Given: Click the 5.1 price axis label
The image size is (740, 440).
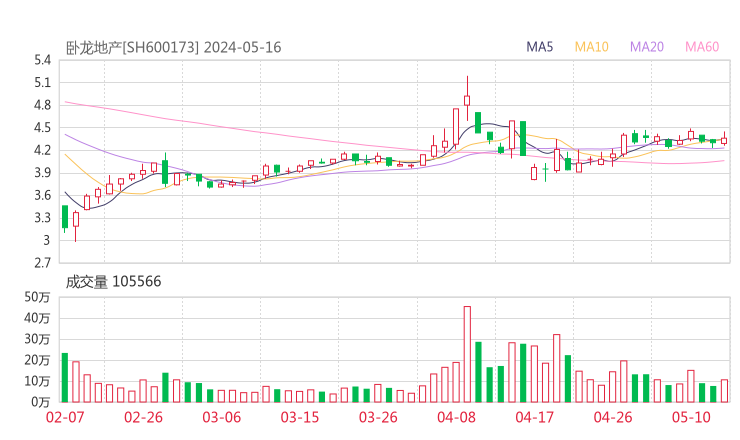Looking at the screenshot, I should (42, 83).
